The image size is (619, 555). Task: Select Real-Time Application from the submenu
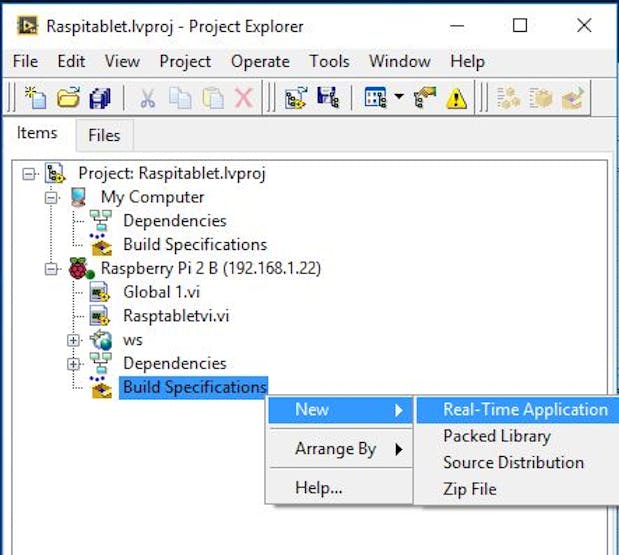[x=518, y=410]
